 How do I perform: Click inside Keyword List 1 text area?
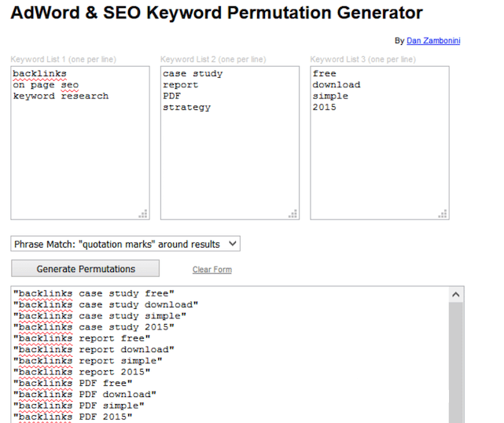click(80, 143)
